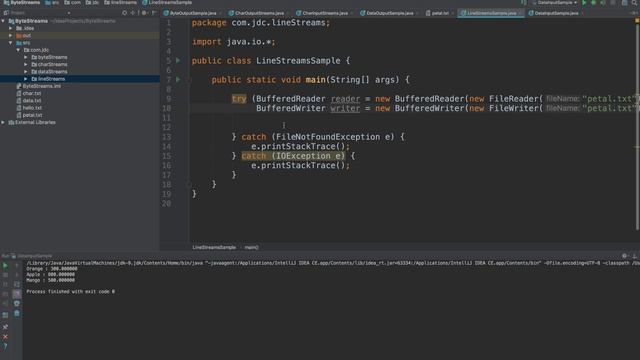
Task: Click the hide Project panel icon
Action: 154,13
